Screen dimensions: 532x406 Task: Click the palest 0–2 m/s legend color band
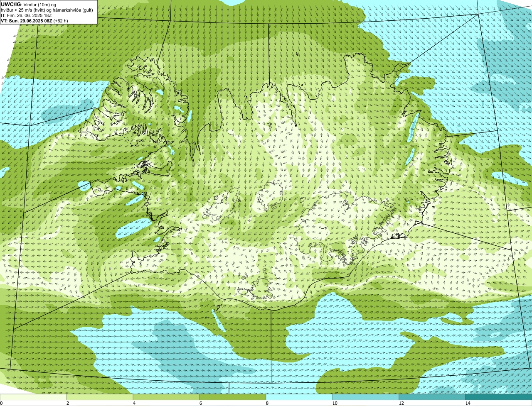click(x=33, y=397)
